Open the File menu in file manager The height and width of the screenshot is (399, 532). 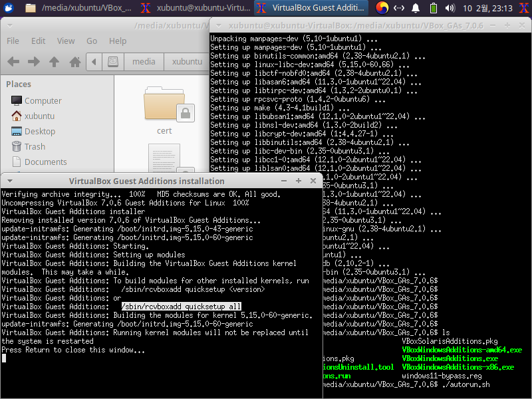coord(13,41)
